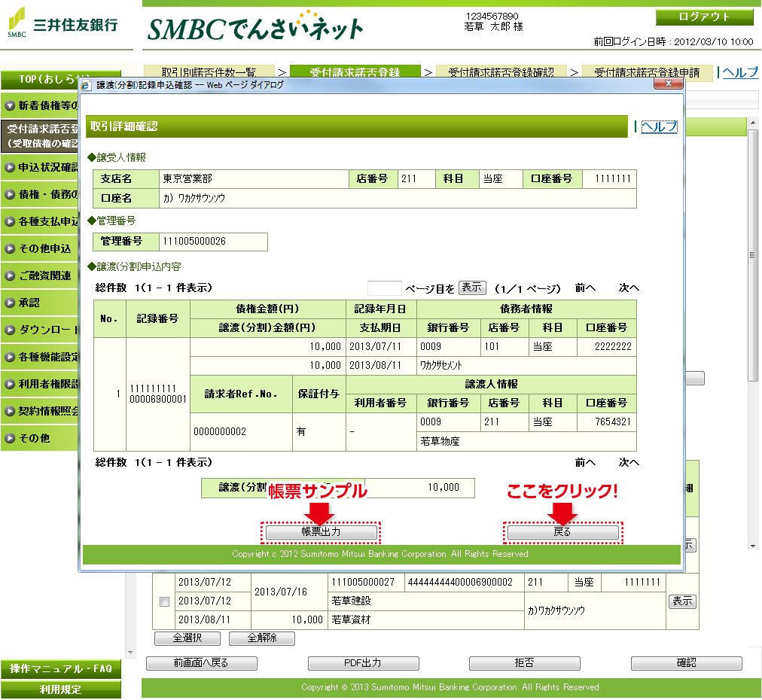The width and height of the screenshot is (762, 700).
Task: Click the lower 前へ pagination link
Action: (x=584, y=462)
